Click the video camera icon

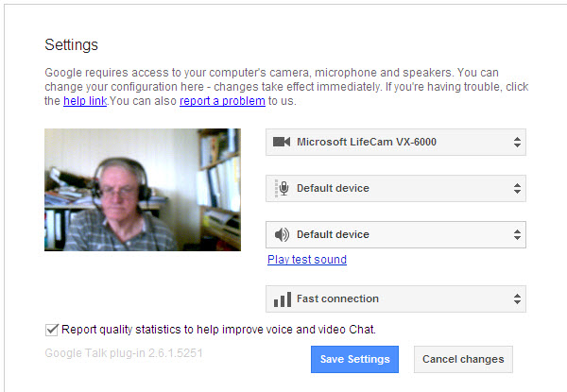tap(282, 142)
